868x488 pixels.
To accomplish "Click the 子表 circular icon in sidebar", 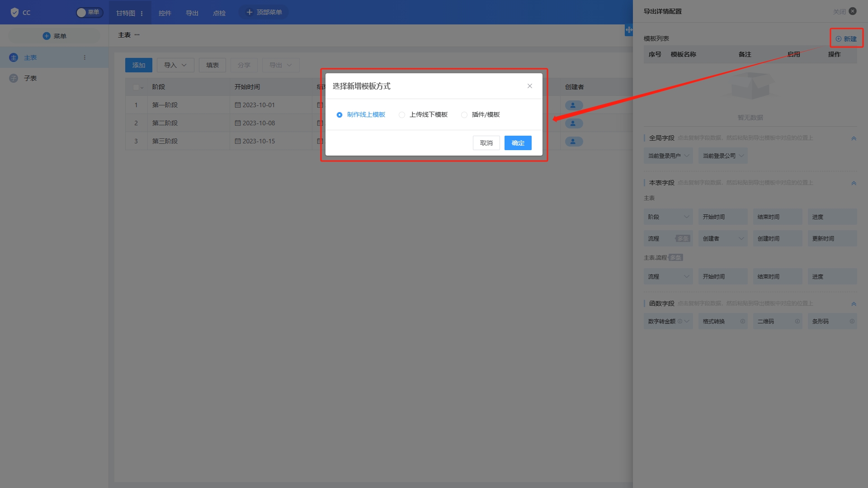I will point(14,78).
